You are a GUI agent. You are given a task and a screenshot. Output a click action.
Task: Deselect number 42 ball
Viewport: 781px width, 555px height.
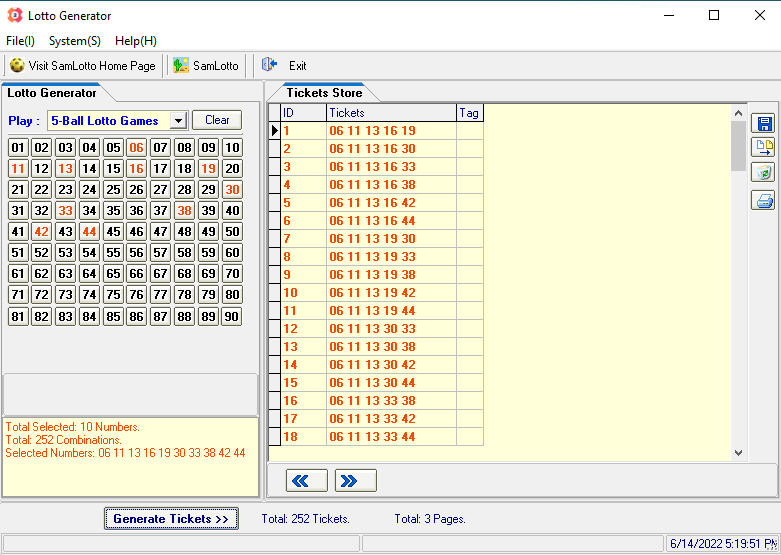(41, 231)
